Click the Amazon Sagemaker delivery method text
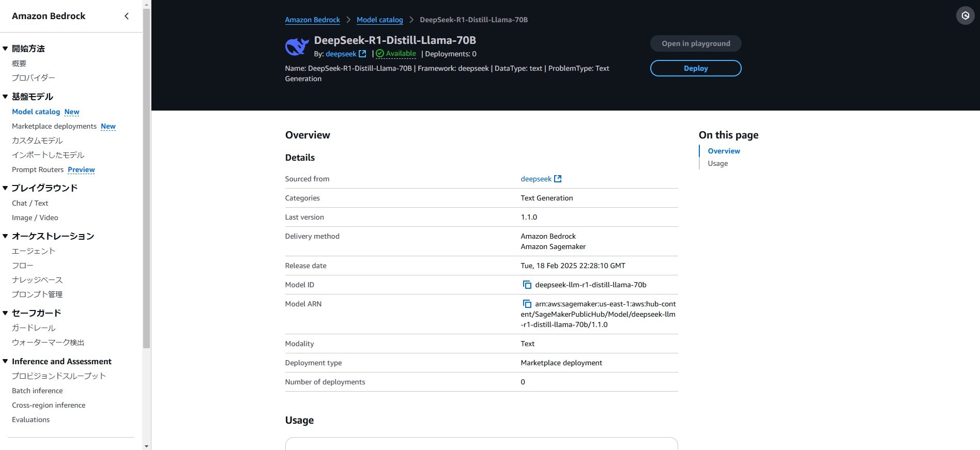Image resolution: width=980 pixels, height=450 pixels. click(553, 246)
